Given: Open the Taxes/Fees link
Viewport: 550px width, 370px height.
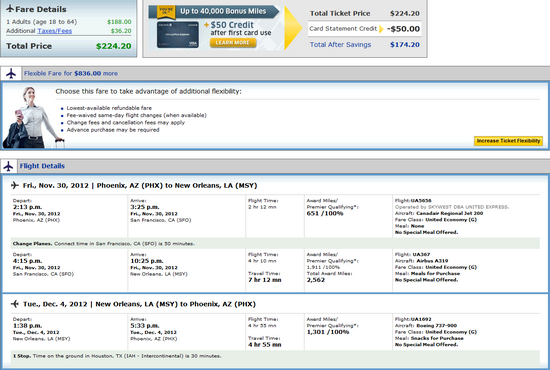Looking at the screenshot, I should point(54,31).
